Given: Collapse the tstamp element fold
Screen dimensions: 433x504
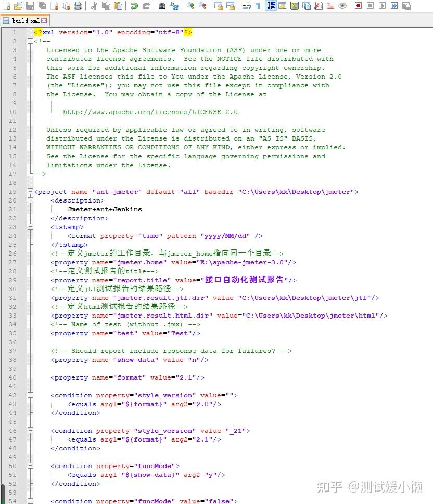Looking at the screenshot, I should (x=30, y=227).
